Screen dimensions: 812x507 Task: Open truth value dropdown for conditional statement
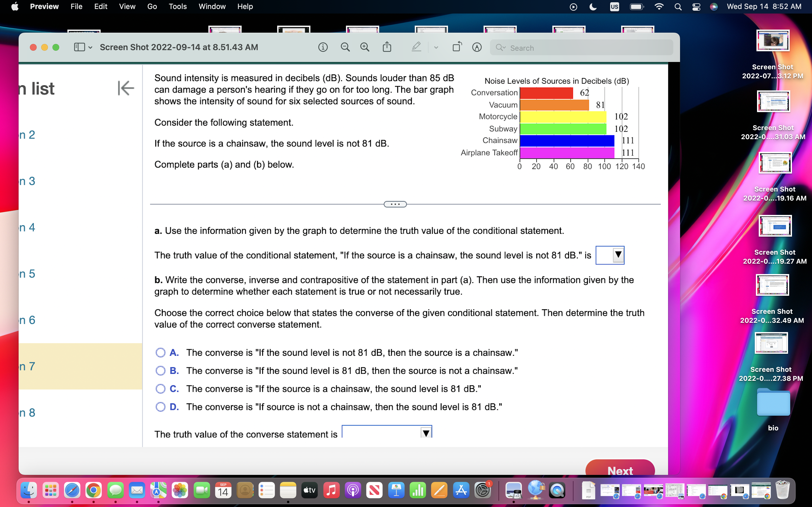610,255
